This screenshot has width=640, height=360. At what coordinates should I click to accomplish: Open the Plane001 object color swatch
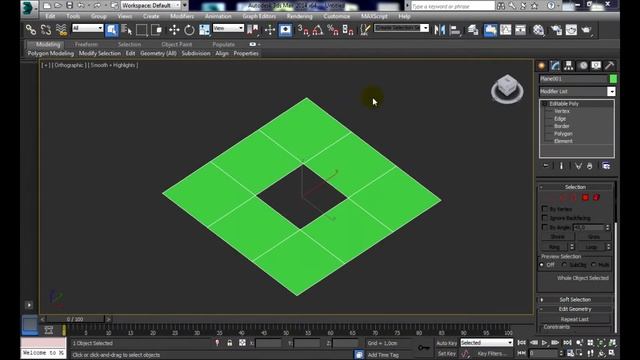[613, 79]
